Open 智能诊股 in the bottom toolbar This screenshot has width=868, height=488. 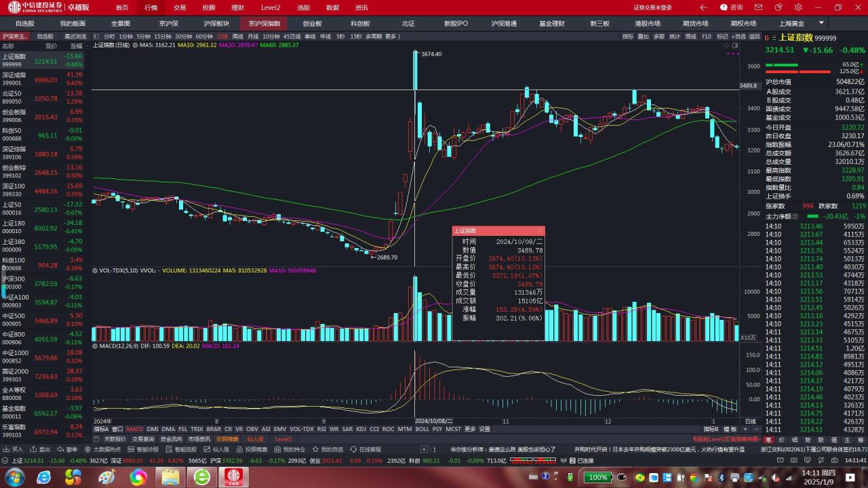143,449
